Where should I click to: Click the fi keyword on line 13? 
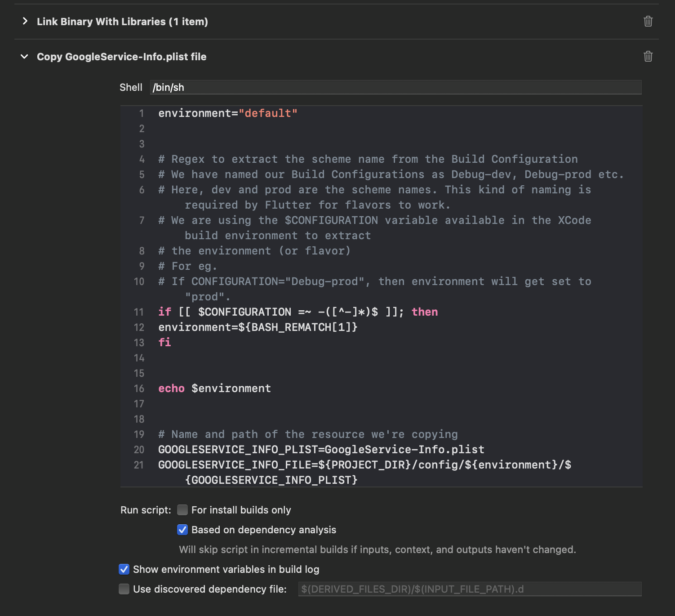[x=164, y=342]
